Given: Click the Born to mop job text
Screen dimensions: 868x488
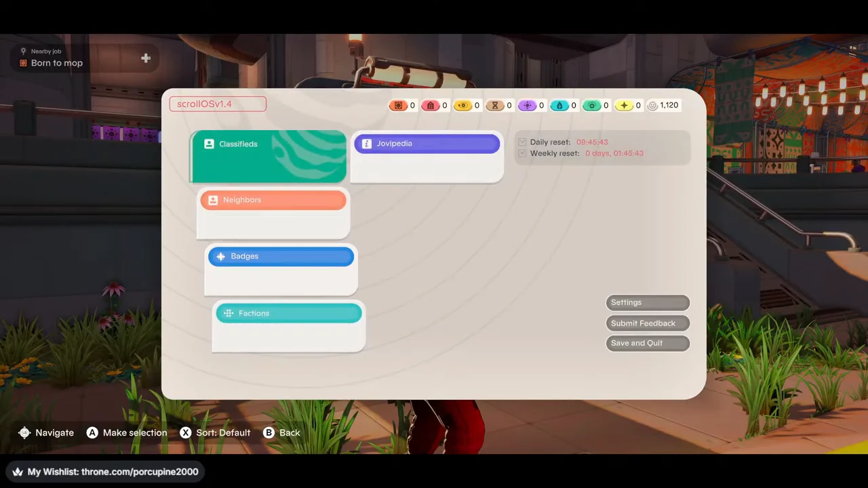Looking at the screenshot, I should 57,63.
